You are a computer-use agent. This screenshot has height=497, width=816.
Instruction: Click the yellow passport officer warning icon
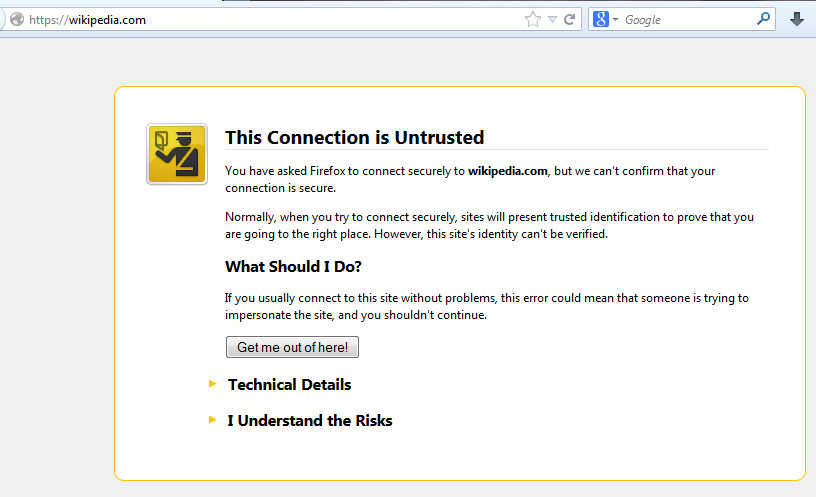[177, 154]
